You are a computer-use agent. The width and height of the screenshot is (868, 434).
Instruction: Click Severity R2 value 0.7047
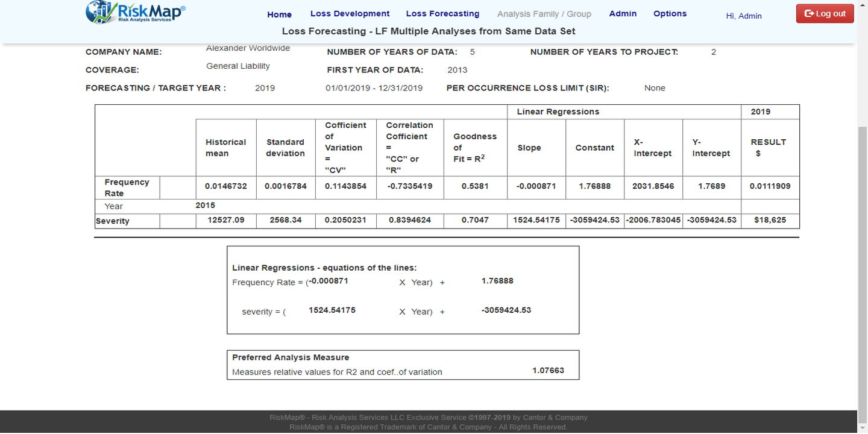(x=475, y=220)
